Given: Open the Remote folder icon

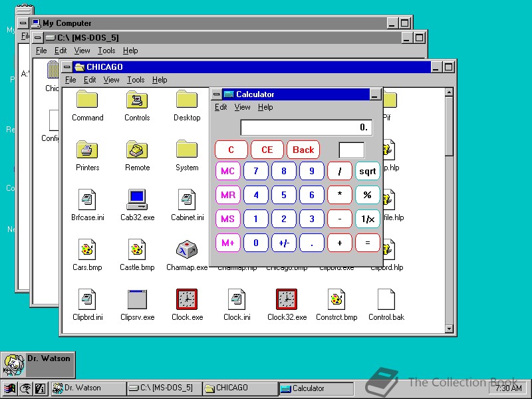Looking at the screenshot, I should click(x=137, y=149).
